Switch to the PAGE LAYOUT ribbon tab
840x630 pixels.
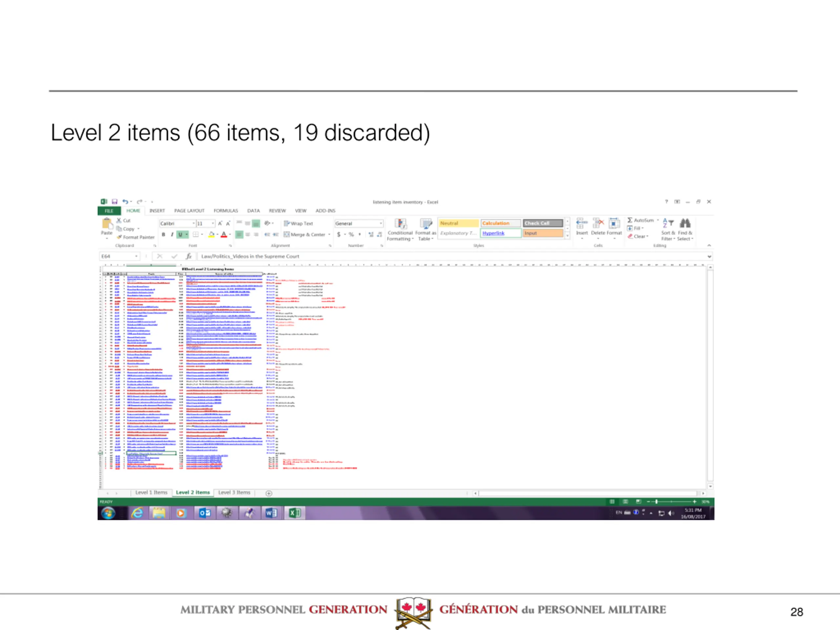[x=189, y=211]
